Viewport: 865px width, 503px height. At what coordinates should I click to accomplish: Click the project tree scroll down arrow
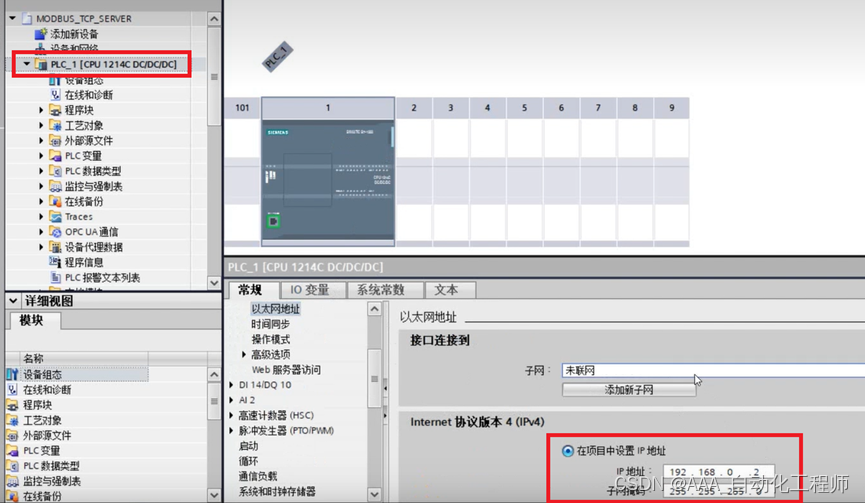(x=214, y=282)
